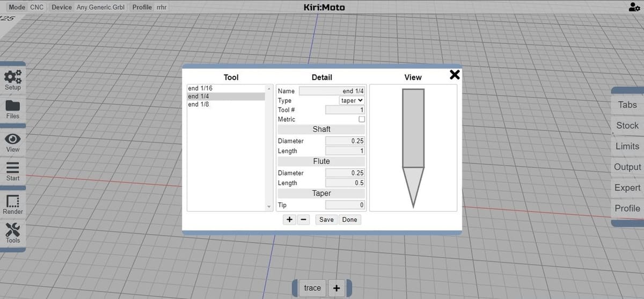Open the Output panel on right

coord(627,167)
